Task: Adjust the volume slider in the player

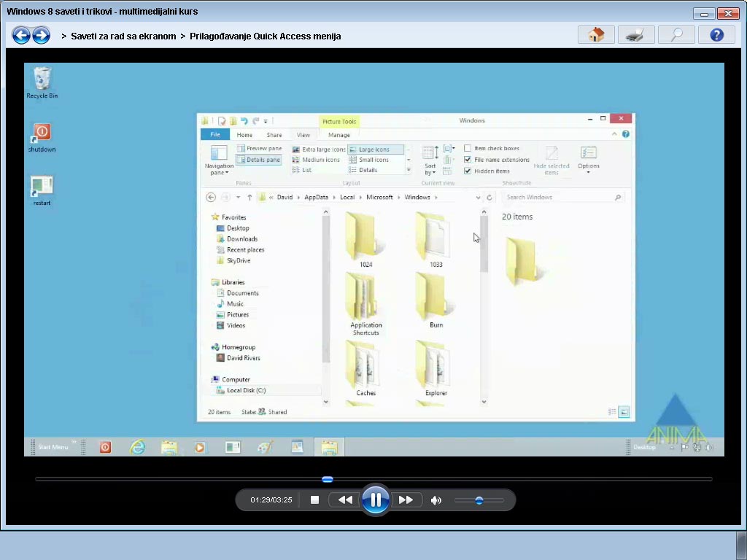Action: pyautogui.click(x=479, y=500)
